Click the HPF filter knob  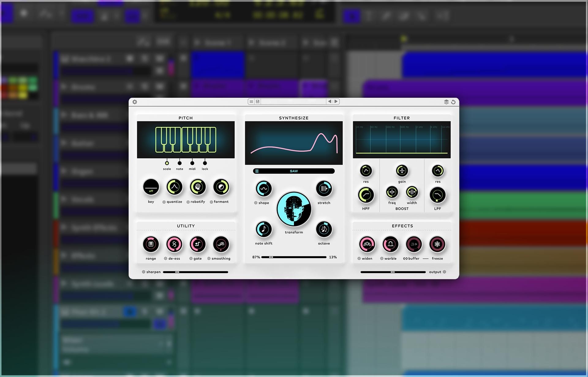pyautogui.click(x=366, y=195)
